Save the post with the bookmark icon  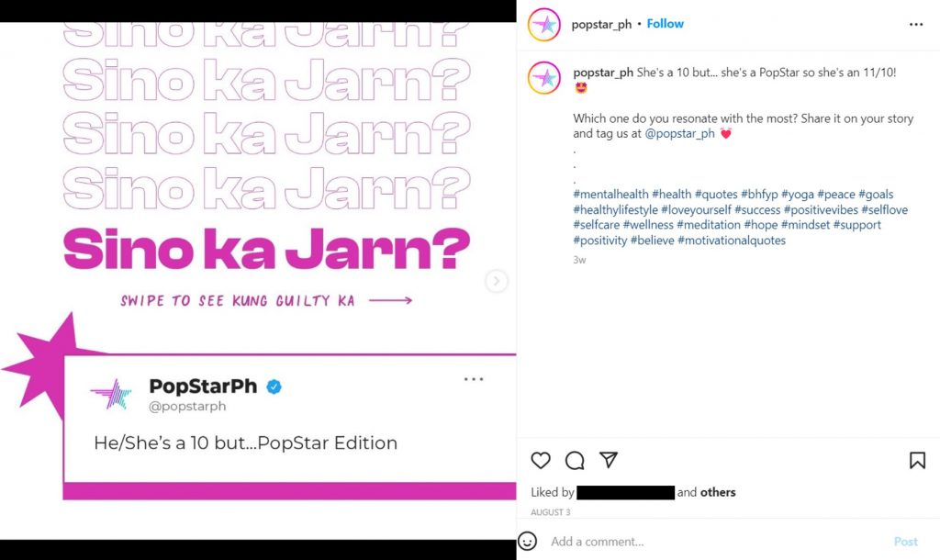coord(917,460)
